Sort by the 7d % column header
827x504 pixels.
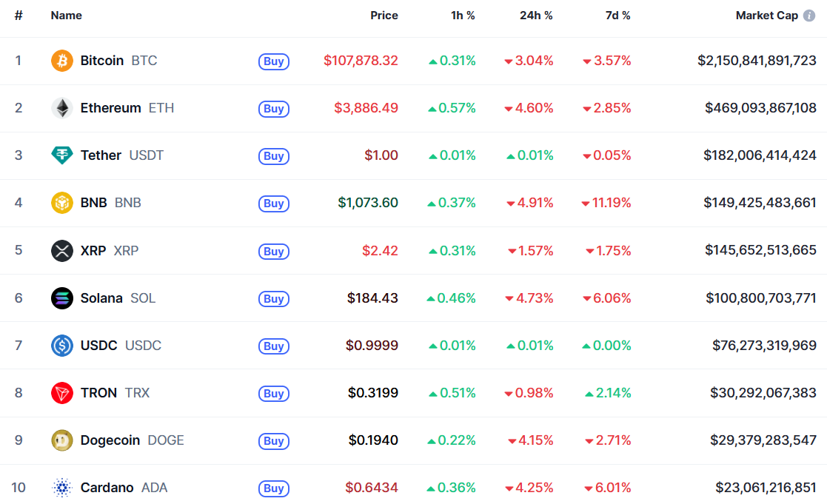point(615,16)
